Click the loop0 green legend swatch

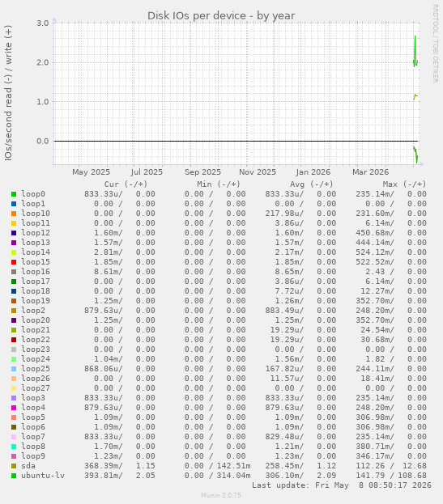click(x=14, y=194)
